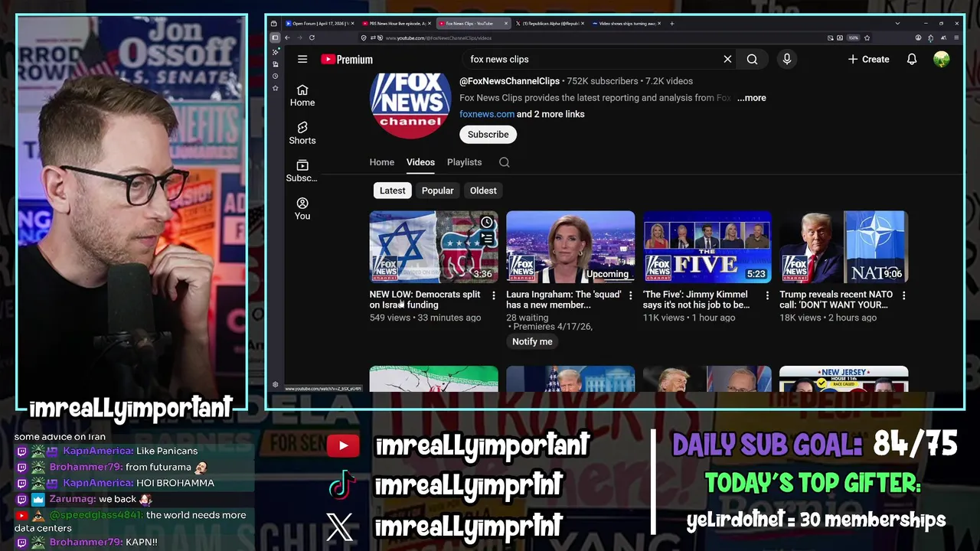Select the Oldest sort chip
The height and width of the screenshot is (551, 980).
pyautogui.click(x=483, y=191)
